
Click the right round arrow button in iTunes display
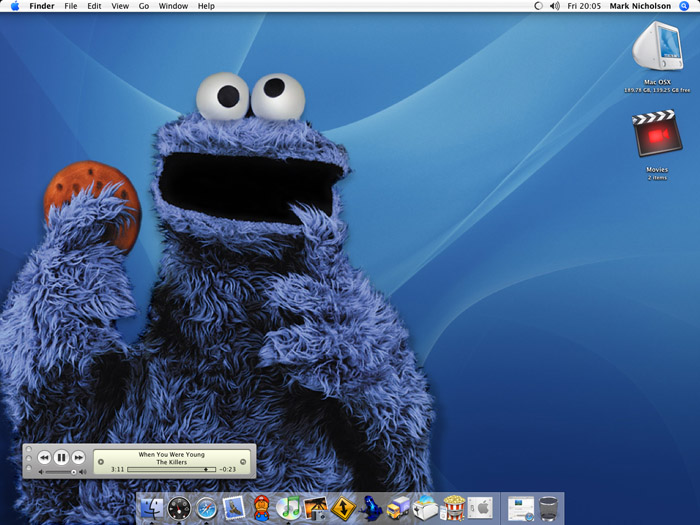(243, 462)
